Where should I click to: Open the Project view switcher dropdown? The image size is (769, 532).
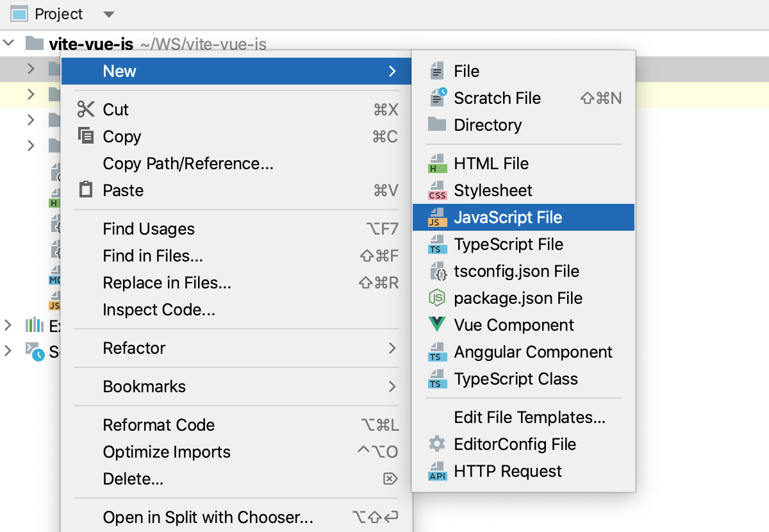pos(108,13)
